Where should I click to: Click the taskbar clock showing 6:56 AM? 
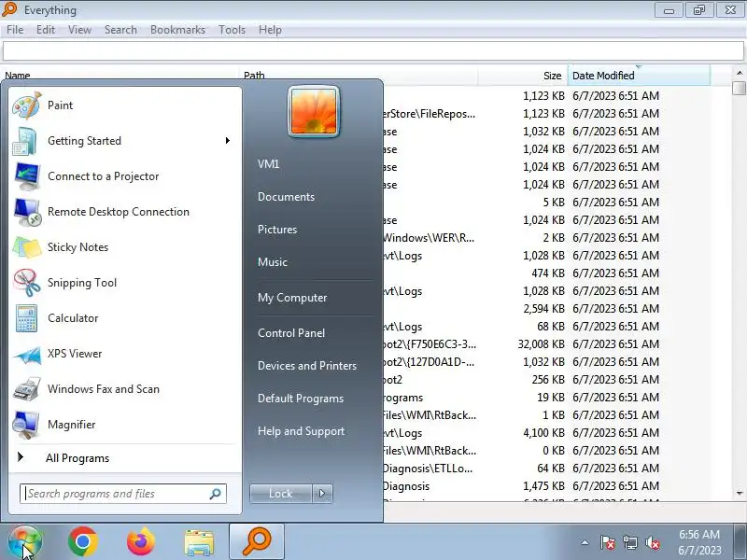pos(699,542)
